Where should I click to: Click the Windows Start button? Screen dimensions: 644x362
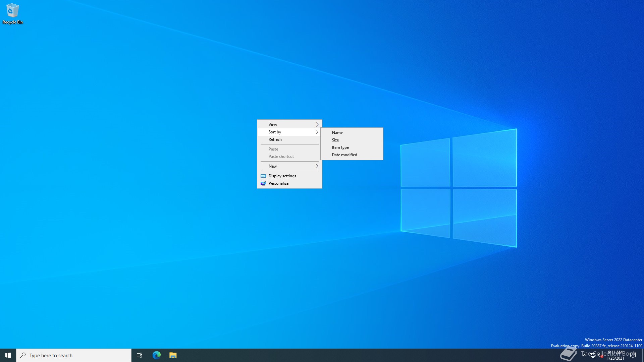(x=8, y=355)
